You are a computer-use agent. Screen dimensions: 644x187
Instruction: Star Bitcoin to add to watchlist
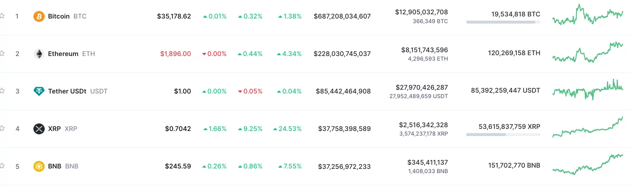coord(2,16)
